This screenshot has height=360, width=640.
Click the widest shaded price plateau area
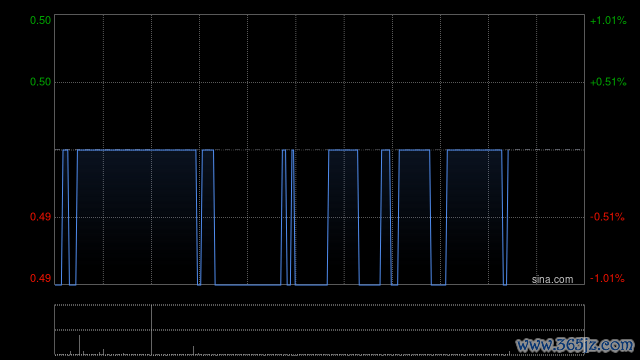137,217
